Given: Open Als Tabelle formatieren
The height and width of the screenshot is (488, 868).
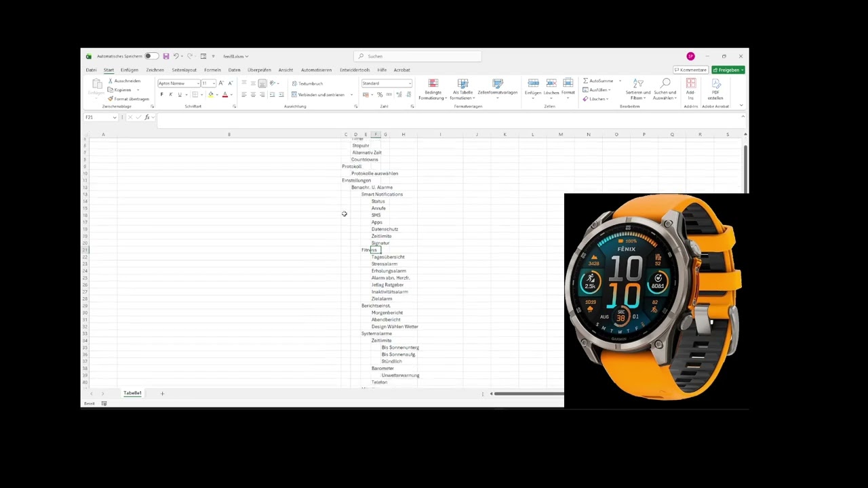Looking at the screenshot, I should 463,90.
